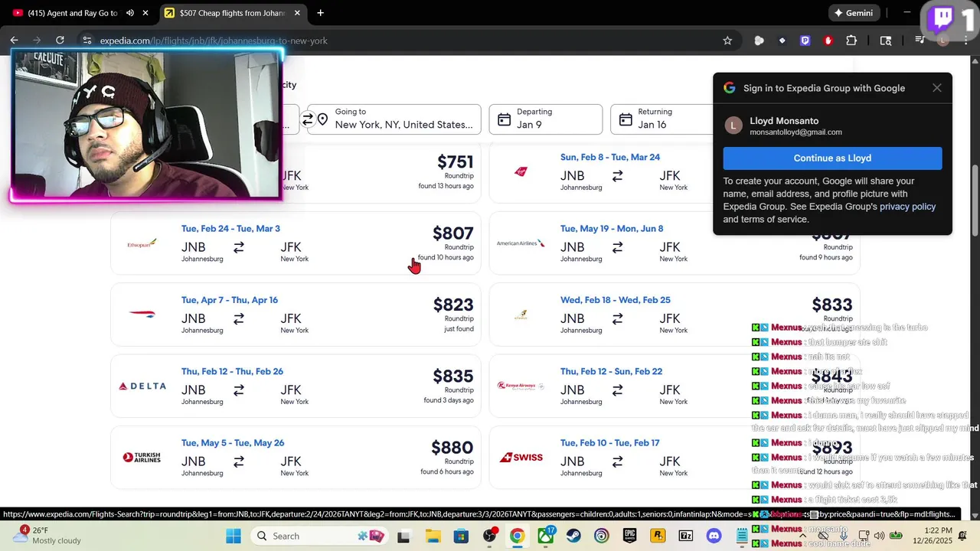
Task: Open Discord from the taskbar
Action: tap(714, 536)
